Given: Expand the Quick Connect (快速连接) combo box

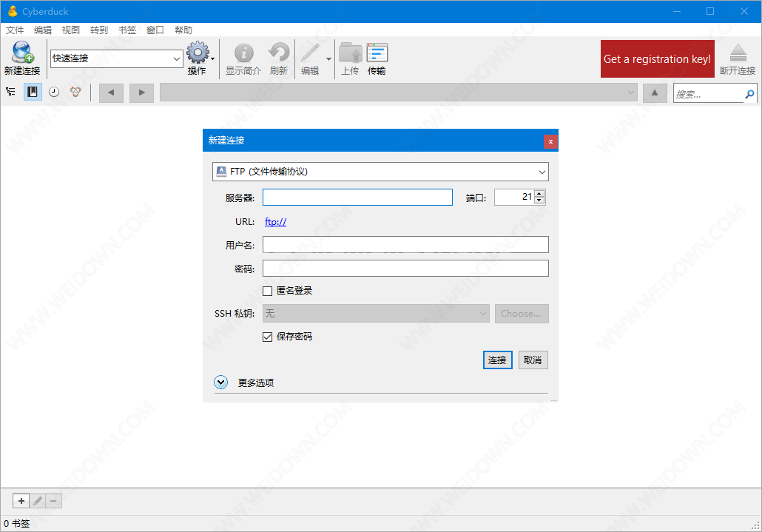Looking at the screenshot, I should coord(177,58).
